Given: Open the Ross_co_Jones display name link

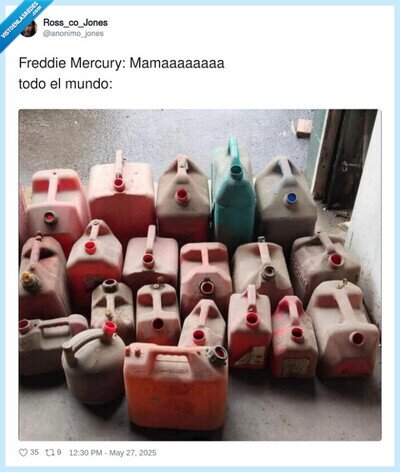Looking at the screenshot, I should click(75, 23).
